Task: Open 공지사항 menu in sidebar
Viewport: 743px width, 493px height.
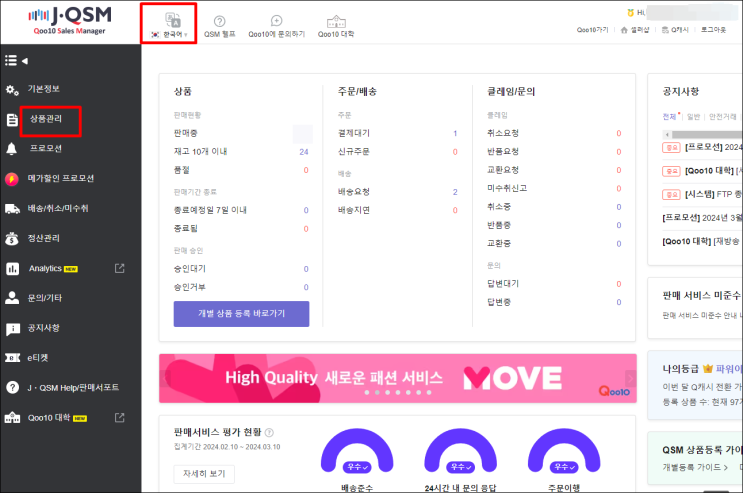Action: 44,328
